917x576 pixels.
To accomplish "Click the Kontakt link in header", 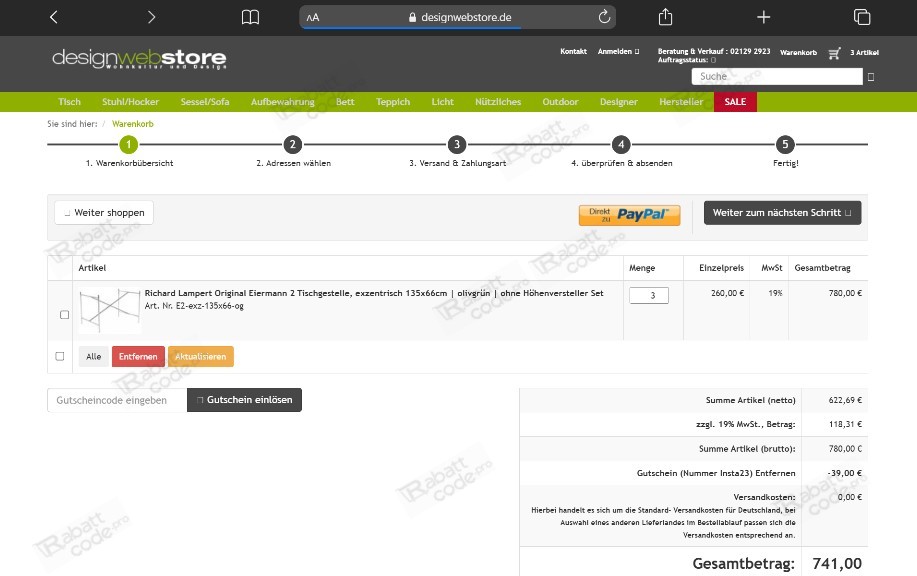I will pos(573,51).
